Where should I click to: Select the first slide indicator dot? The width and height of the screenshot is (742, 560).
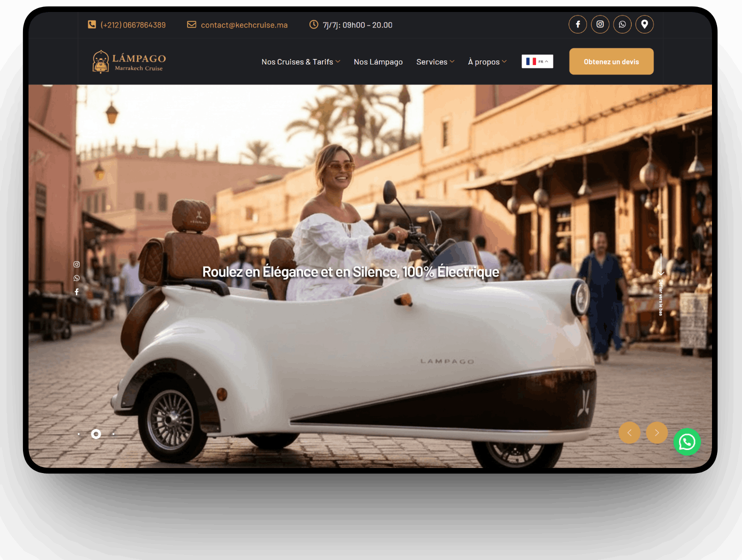[x=78, y=434]
